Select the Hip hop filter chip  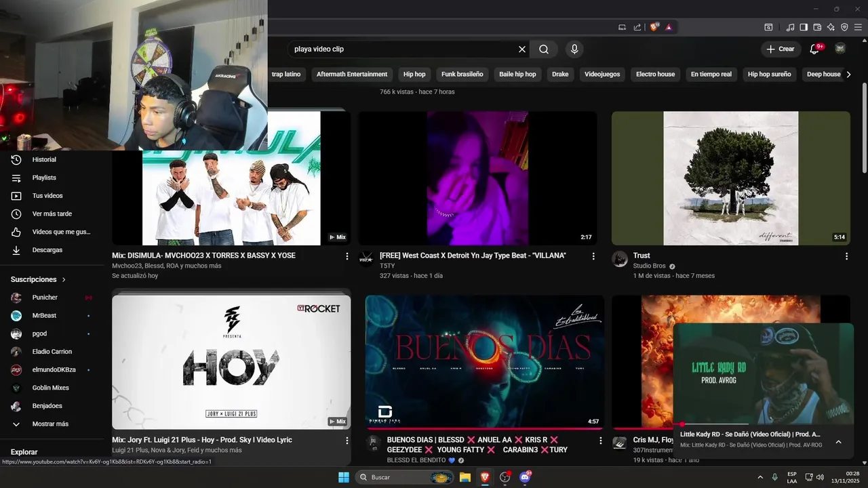click(414, 74)
